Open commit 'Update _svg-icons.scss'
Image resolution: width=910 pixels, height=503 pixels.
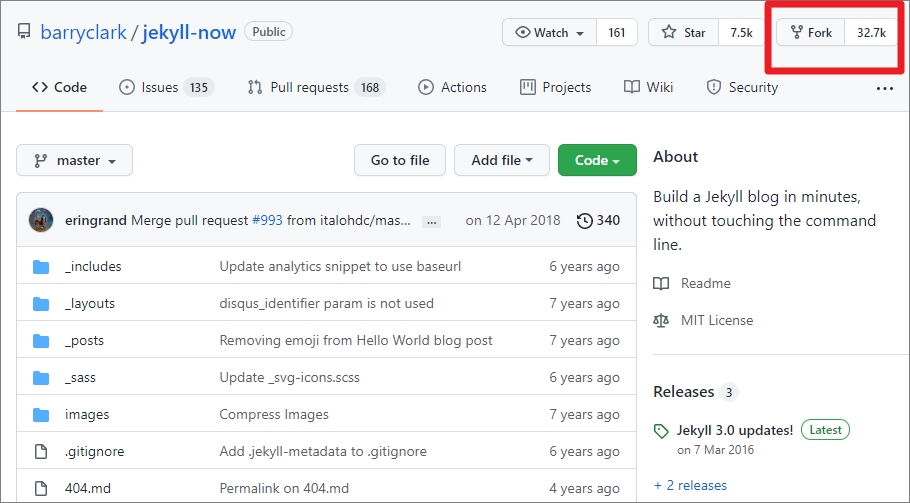[289, 378]
